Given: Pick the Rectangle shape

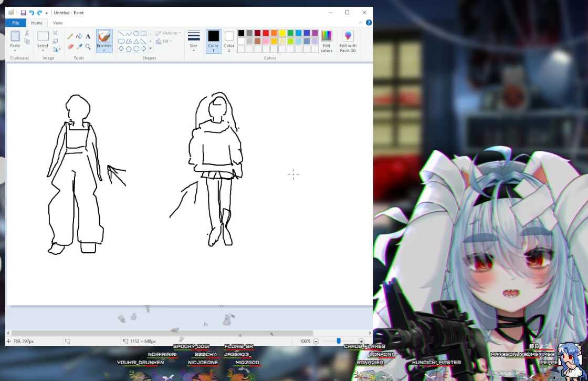Looking at the screenshot, I should (x=143, y=34).
